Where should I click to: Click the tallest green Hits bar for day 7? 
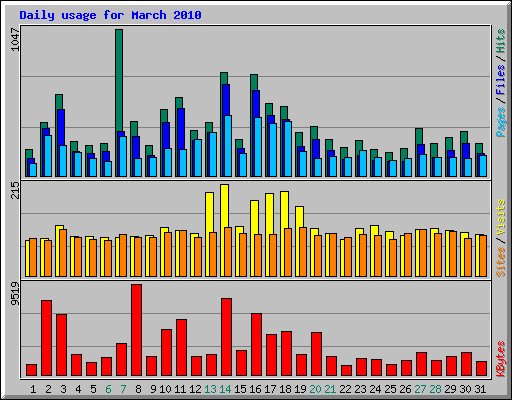pyautogui.click(x=119, y=80)
